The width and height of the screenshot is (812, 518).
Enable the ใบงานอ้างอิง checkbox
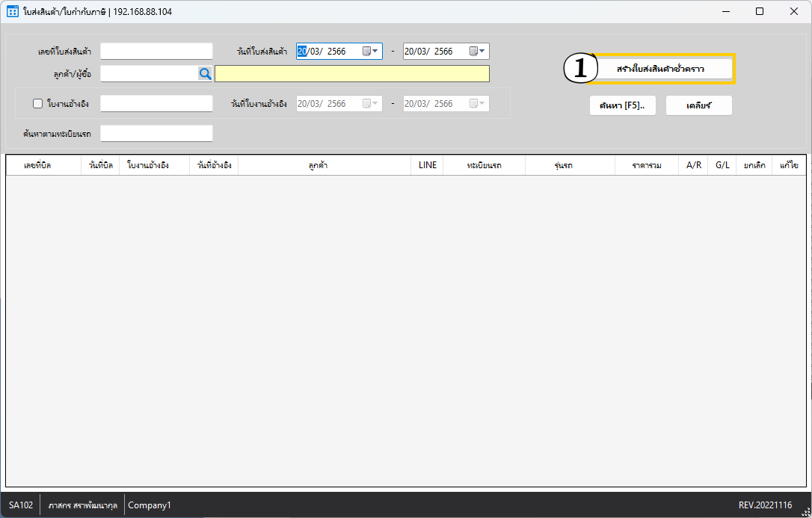pyautogui.click(x=38, y=104)
